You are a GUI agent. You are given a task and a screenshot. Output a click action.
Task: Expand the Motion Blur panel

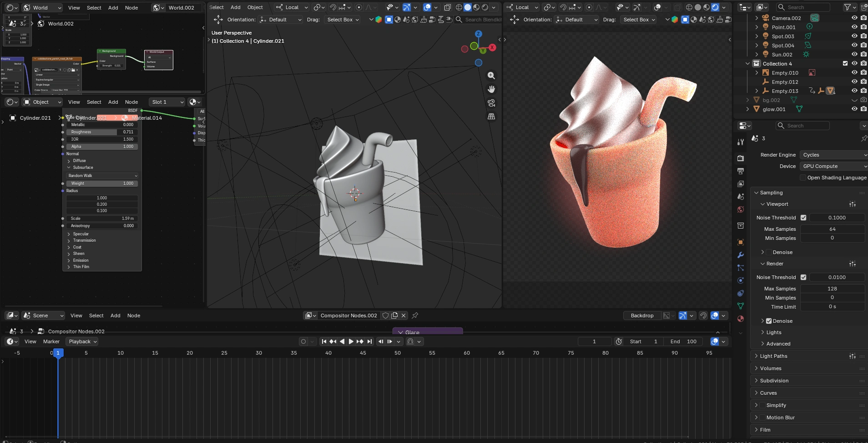click(757, 418)
